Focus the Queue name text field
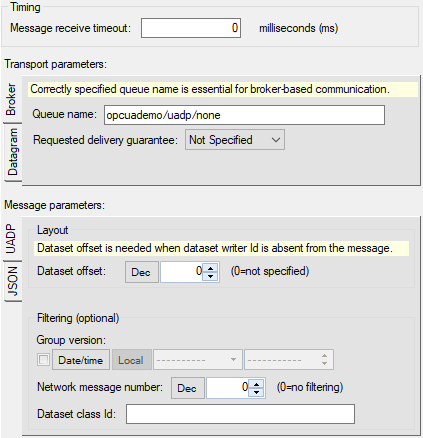 [244, 115]
